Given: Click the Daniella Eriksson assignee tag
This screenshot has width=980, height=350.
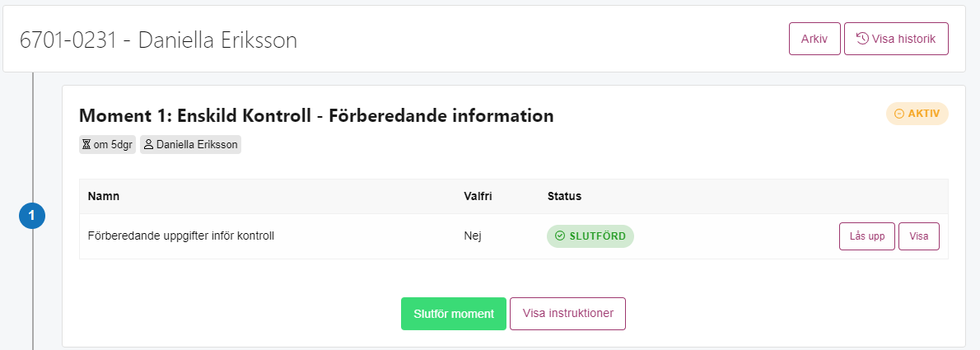Looking at the screenshot, I should click(190, 144).
